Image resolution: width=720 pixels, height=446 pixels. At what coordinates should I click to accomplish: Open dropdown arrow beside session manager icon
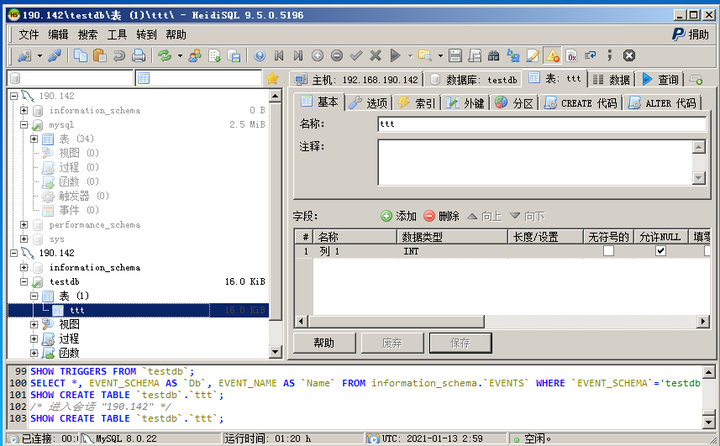point(39,56)
